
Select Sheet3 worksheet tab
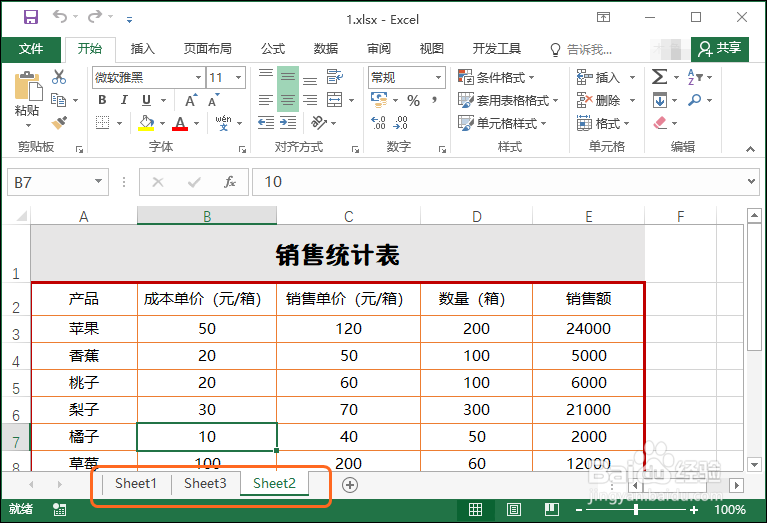[205, 483]
